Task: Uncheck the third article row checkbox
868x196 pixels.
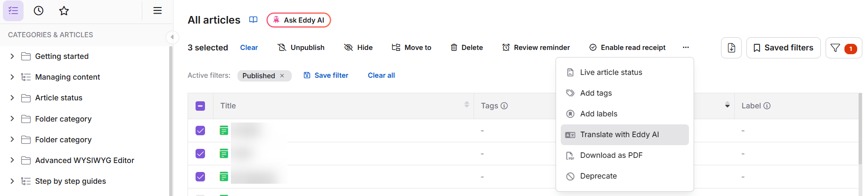Action: 200,177
